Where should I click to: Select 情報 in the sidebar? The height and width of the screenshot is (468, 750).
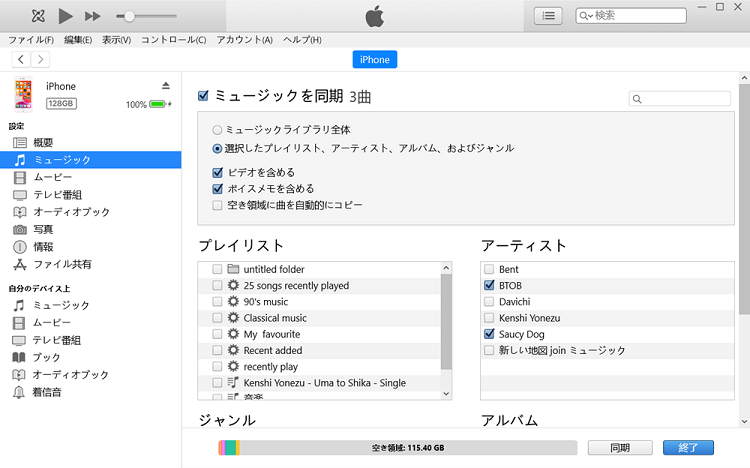[x=90, y=247]
